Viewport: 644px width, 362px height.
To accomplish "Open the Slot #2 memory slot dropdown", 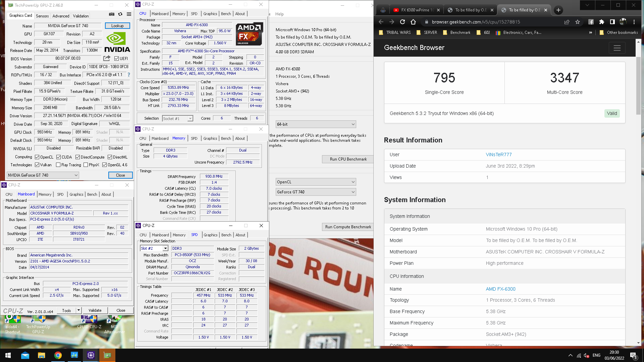I will point(154,248).
